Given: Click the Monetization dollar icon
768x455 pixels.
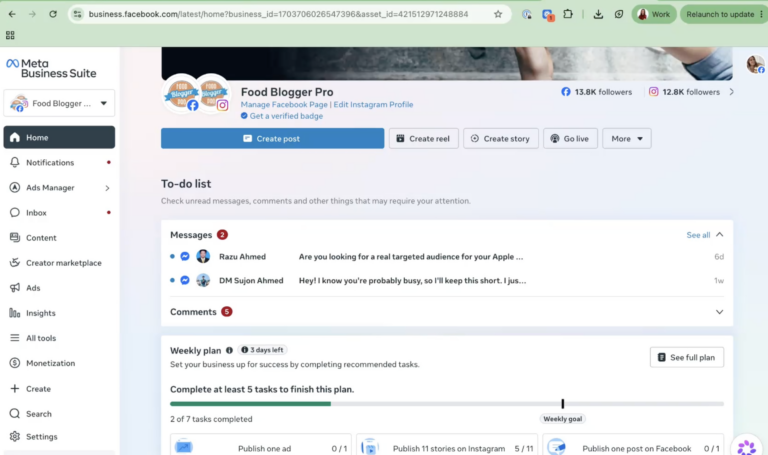Looking at the screenshot, I should (15, 363).
